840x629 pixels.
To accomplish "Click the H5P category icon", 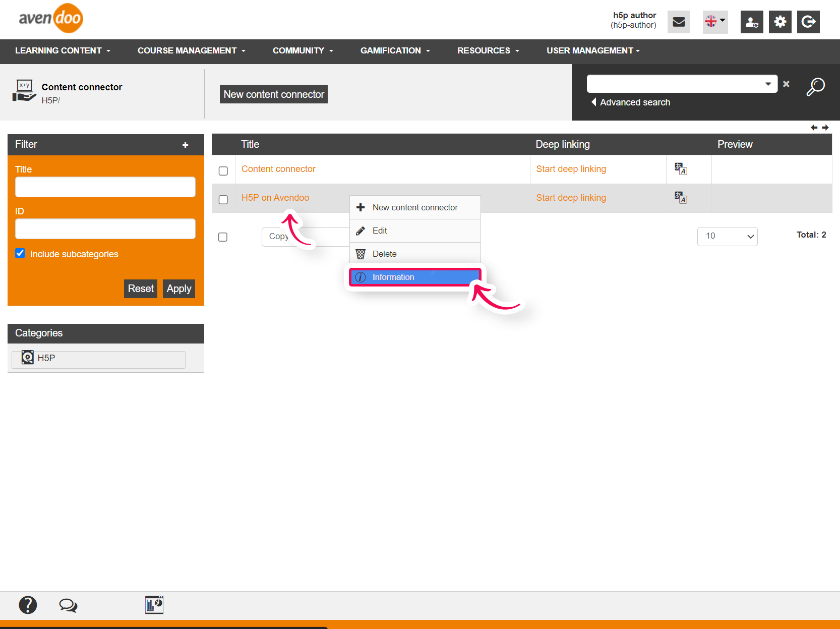I will click(x=28, y=358).
